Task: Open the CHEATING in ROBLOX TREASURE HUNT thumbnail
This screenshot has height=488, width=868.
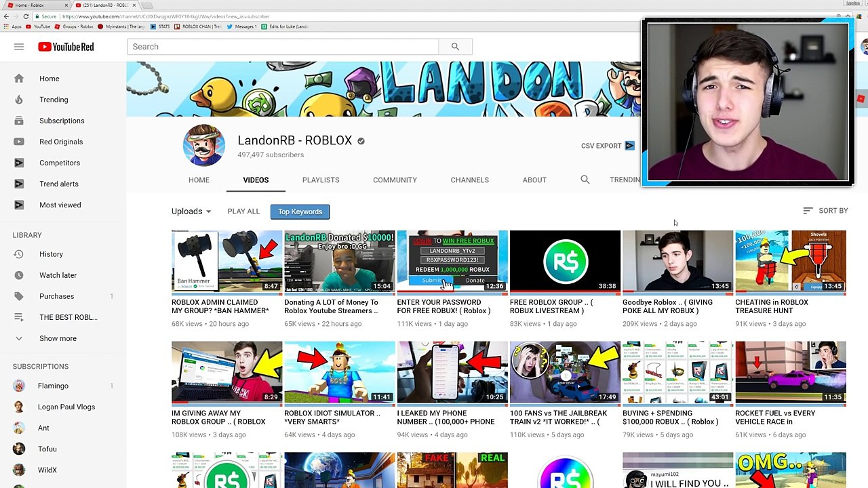Action: [x=791, y=261]
